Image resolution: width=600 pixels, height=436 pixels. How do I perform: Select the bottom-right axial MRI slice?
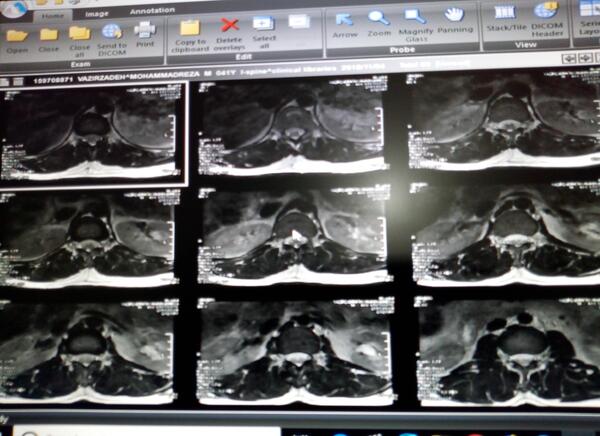509,351
